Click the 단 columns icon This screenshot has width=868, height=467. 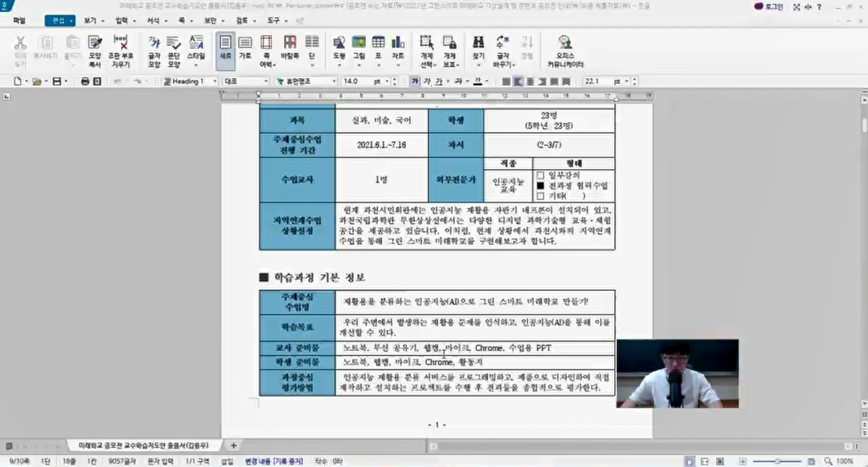(x=312, y=51)
